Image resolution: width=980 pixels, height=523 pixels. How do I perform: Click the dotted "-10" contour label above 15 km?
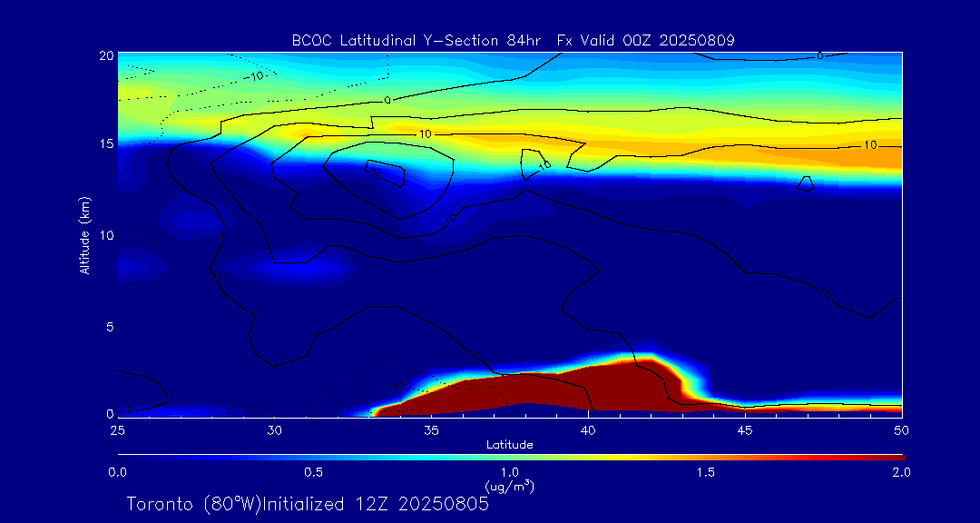pyautogui.click(x=255, y=76)
